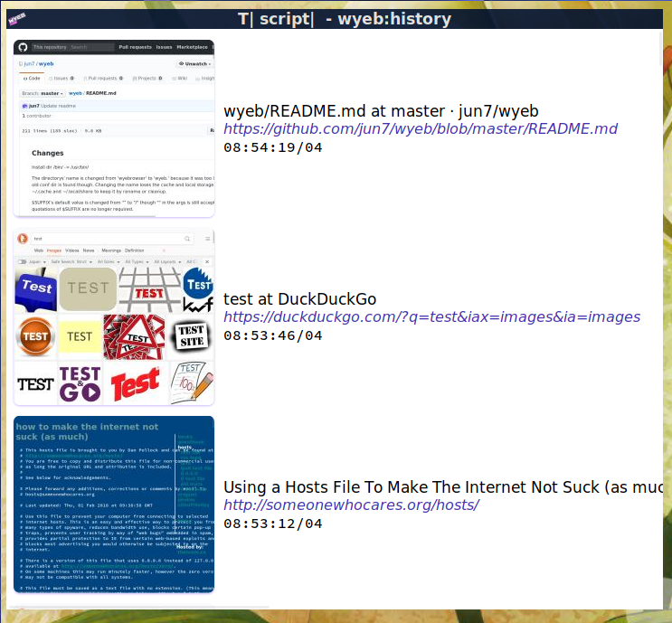Open the someonewhocares.org/hosts link
The image size is (672, 623).
click(351, 505)
